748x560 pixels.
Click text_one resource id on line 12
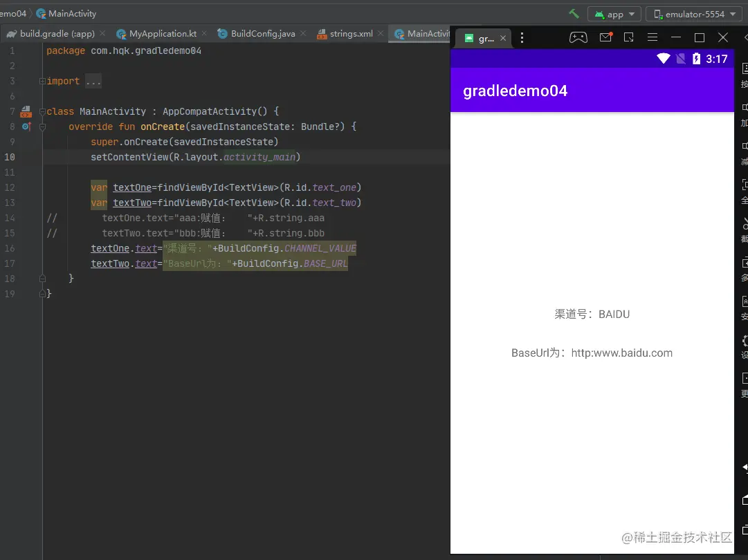click(x=334, y=188)
